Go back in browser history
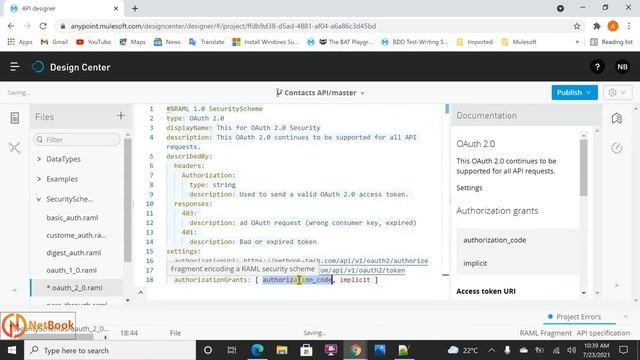 11,26
